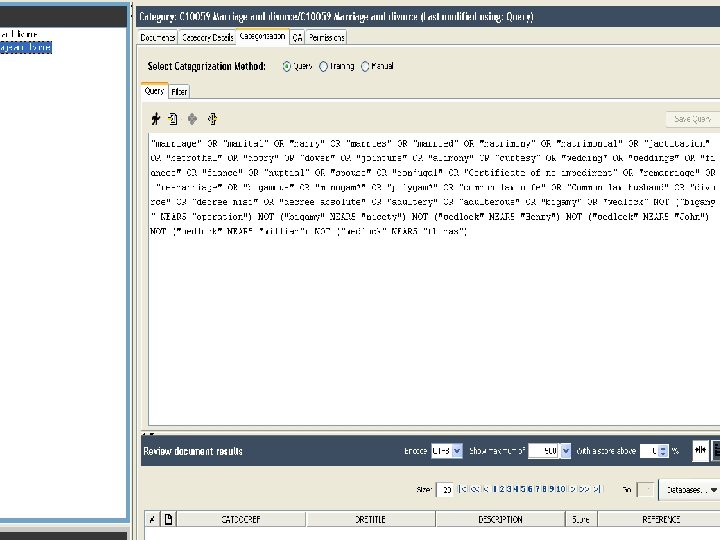Select the Query sub-tab

154,90
